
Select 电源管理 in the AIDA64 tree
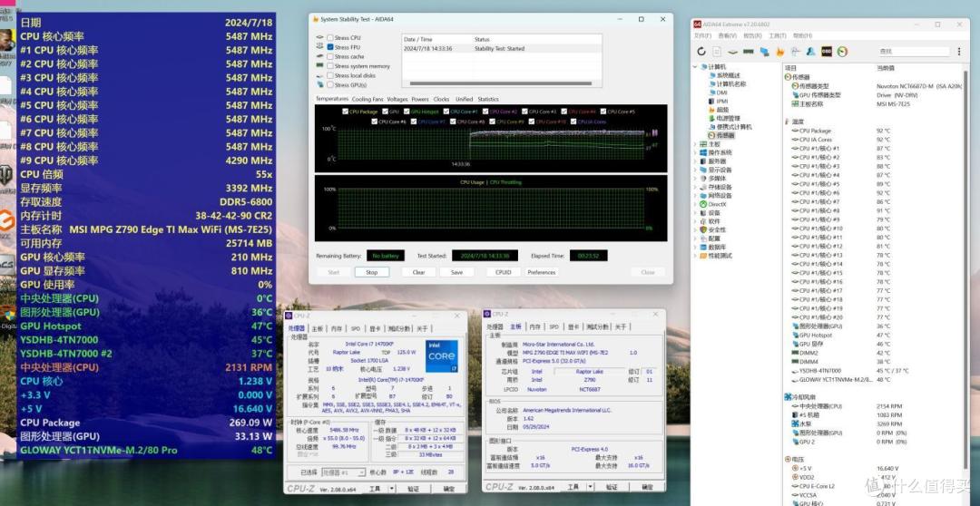728,118
